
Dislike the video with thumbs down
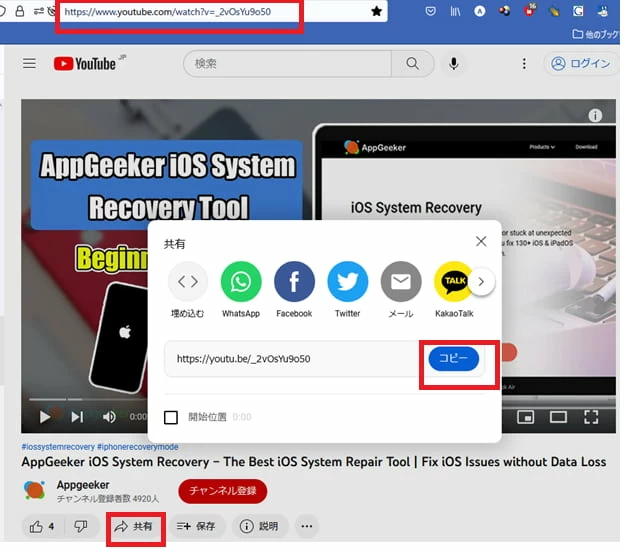pyautogui.click(x=81, y=527)
